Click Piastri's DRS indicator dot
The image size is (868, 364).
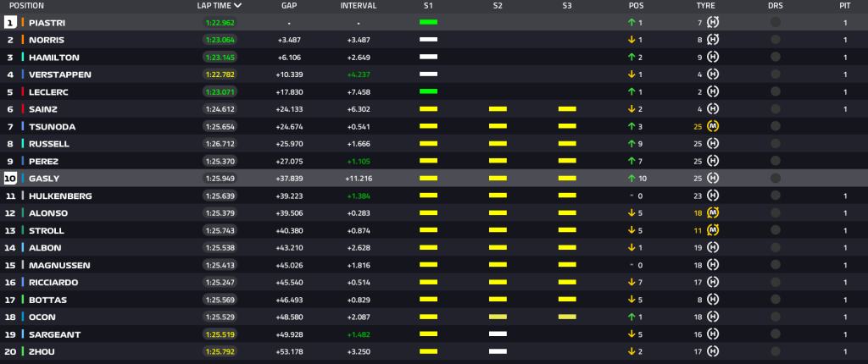(776, 23)
